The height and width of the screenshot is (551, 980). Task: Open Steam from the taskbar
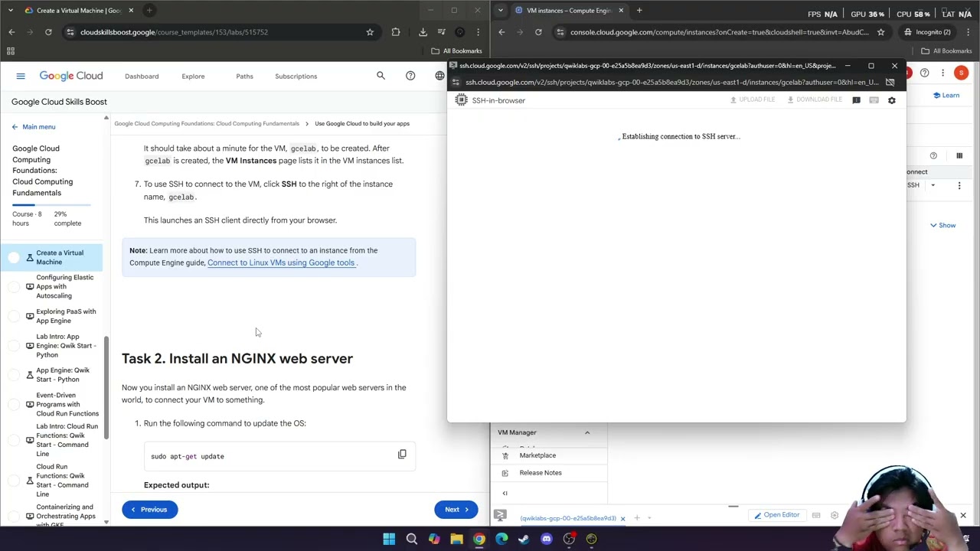tap(524, 539)
